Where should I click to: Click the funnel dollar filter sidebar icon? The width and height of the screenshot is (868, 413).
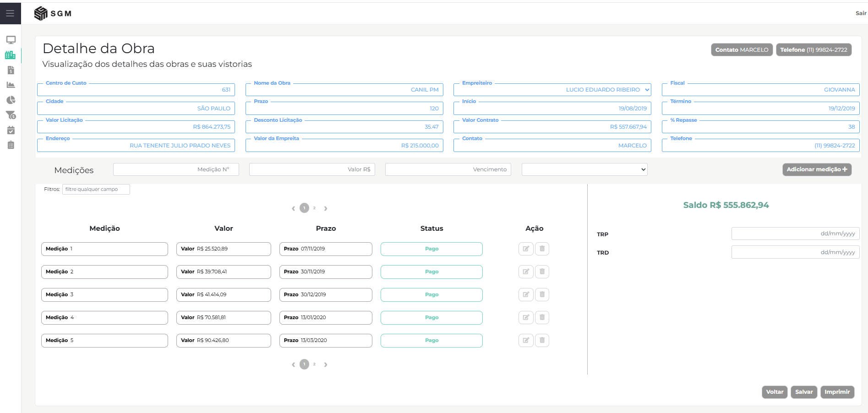pos(11,115)
